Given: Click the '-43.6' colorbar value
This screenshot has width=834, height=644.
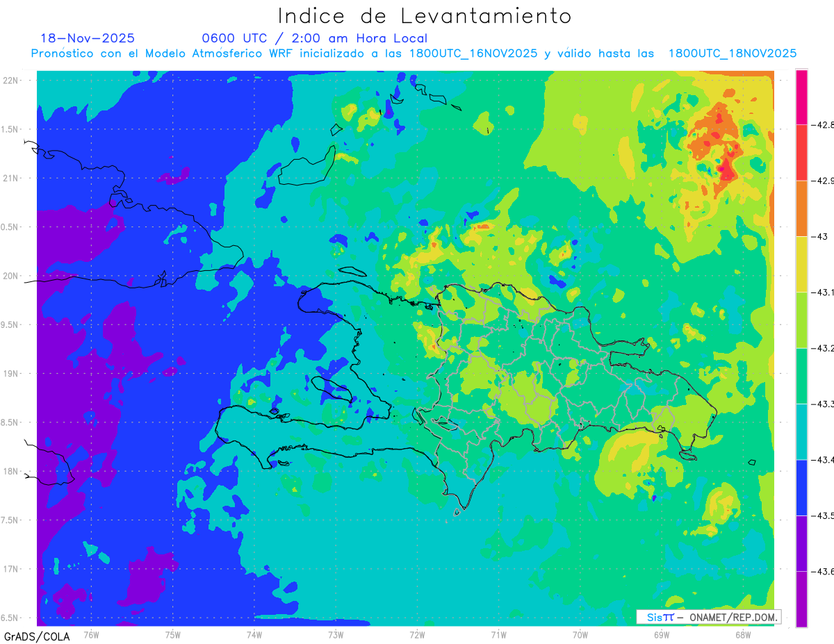Looking at the screenshot, I should (821, 571).
